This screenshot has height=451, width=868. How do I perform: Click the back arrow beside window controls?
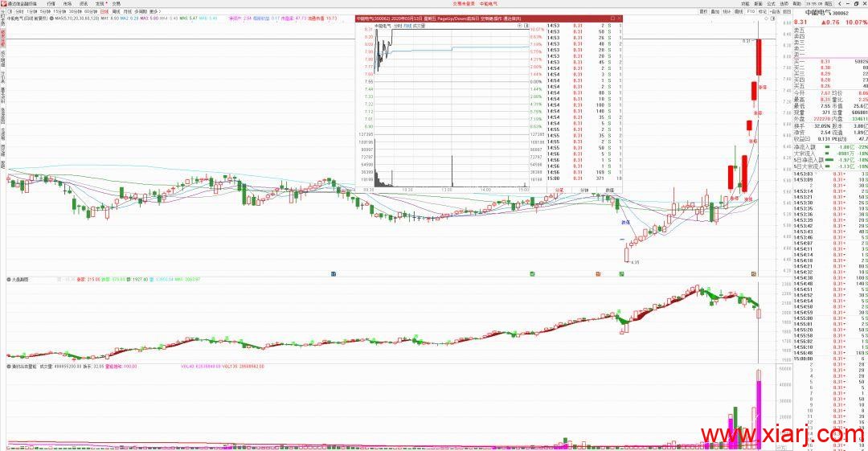[840, 4]
